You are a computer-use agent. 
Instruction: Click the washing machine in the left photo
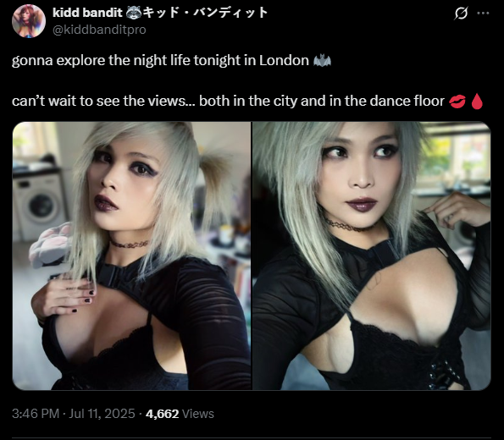pyautogui.click(x=39, y=203)
